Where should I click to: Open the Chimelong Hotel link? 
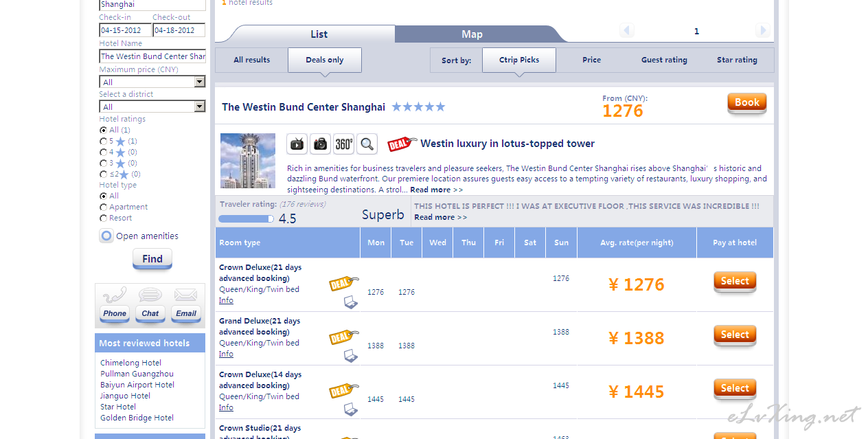tap(130, 363)
